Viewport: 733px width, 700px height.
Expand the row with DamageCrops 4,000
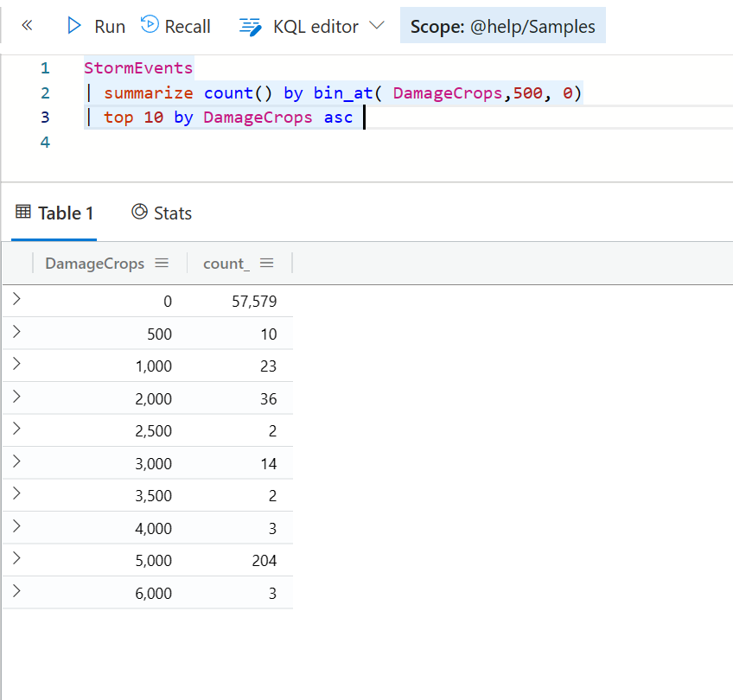point(16,526)
